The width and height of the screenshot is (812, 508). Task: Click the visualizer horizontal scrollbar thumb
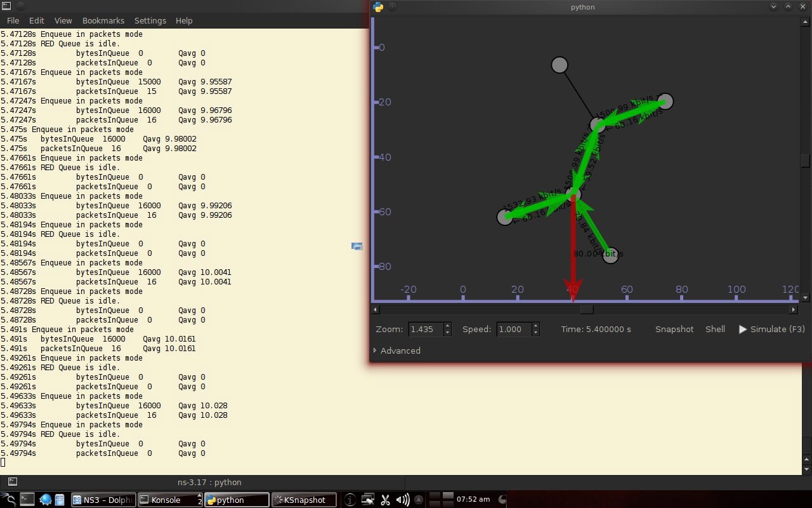587,309
